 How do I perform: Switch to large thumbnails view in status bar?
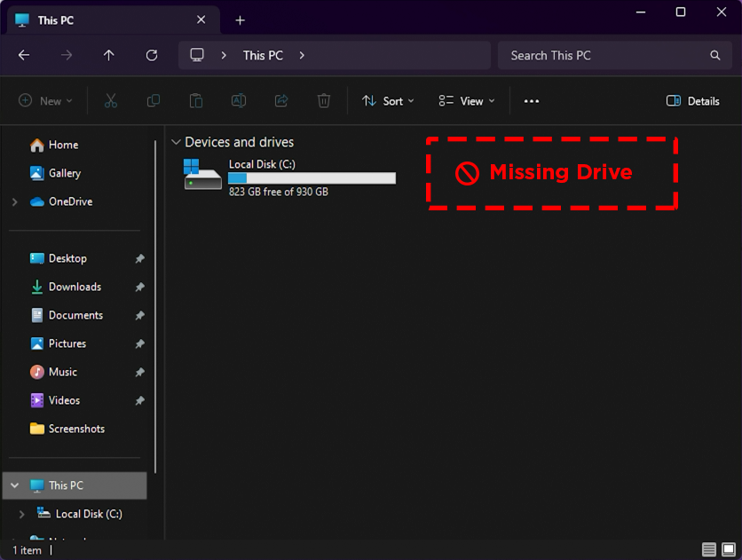click(x=729, y=550)
